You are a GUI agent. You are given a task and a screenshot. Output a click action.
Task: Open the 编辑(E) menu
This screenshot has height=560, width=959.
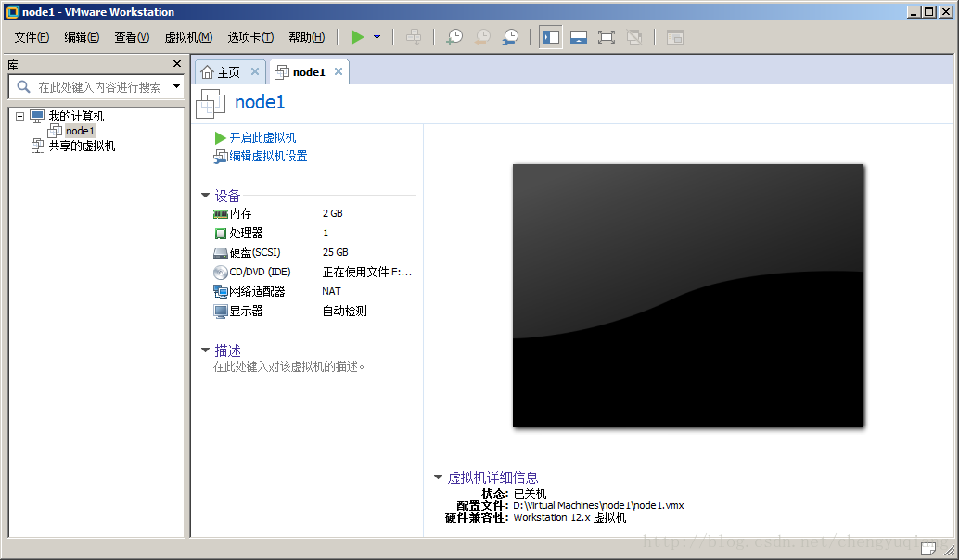[x=82, y=37]
